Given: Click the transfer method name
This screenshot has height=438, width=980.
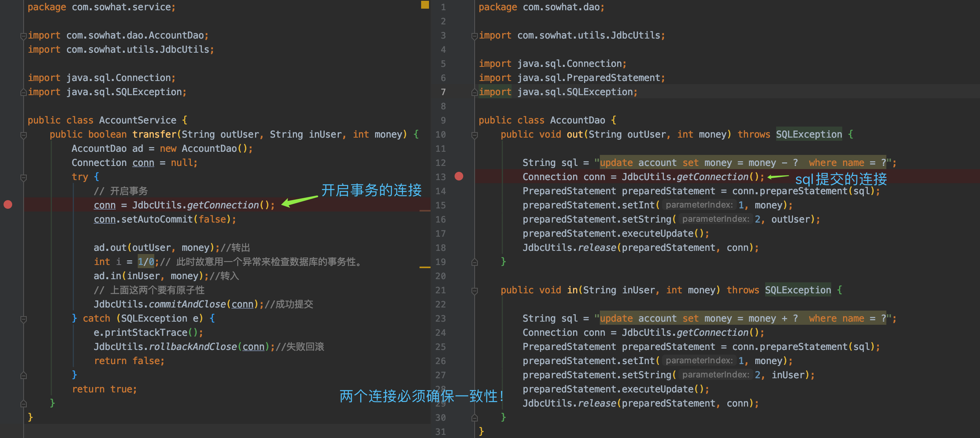Looking at the screenshot, I should 154,134.
